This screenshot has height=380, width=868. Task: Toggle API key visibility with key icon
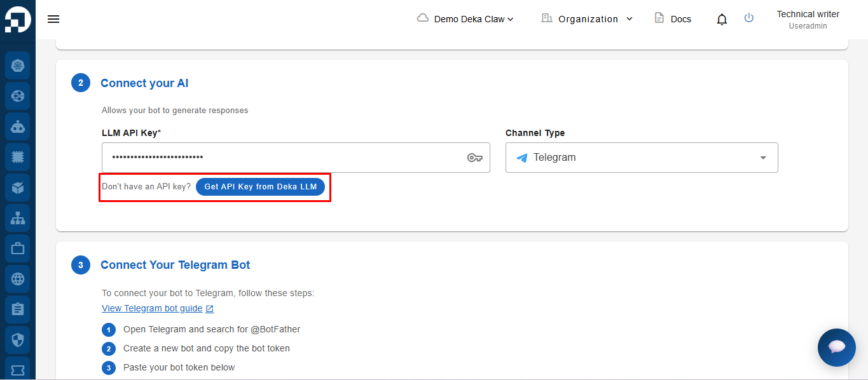(x=475, y=158)
